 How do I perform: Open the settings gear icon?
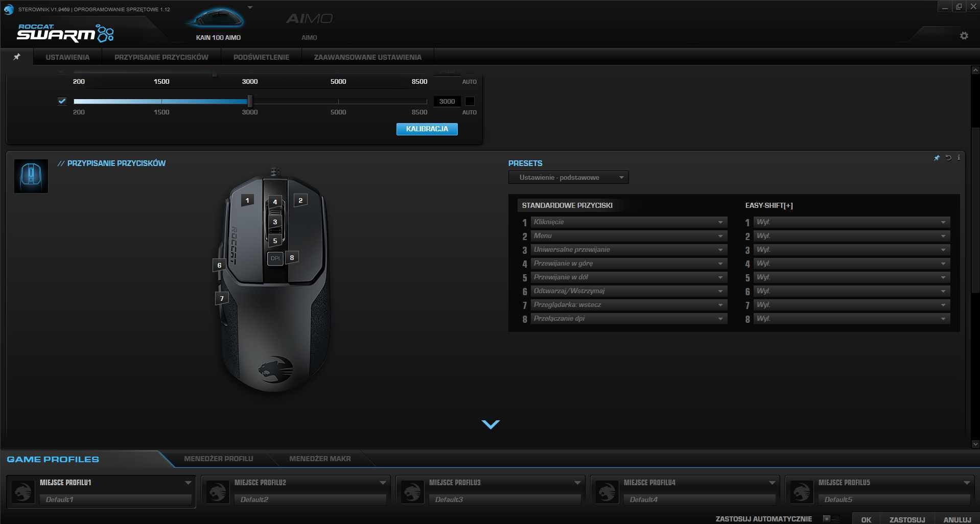(964, 36)
